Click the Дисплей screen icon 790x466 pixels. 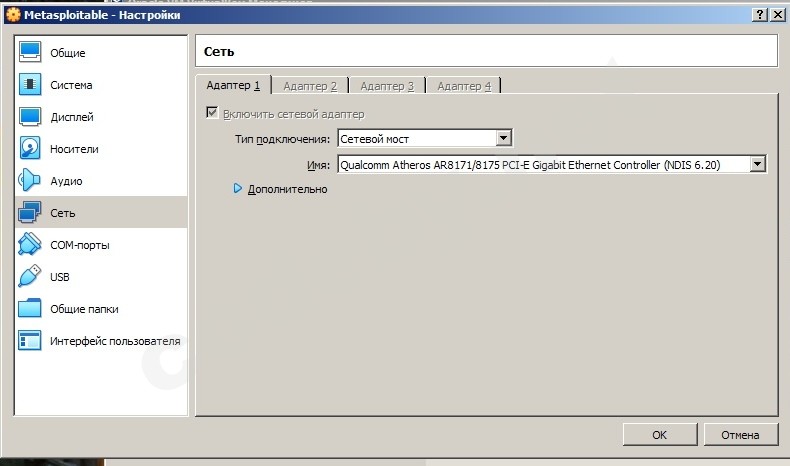(30, 116)
